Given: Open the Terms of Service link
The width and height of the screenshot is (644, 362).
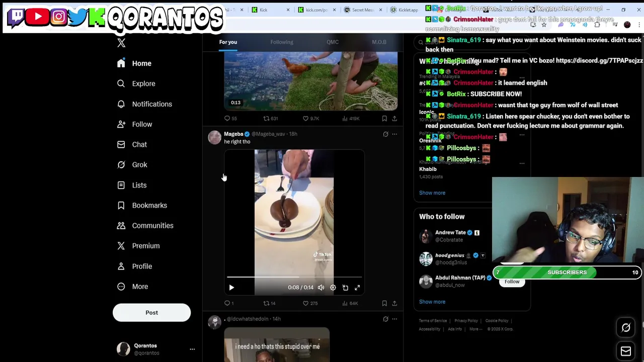Looking at the screenshot, I should (433, 321).
